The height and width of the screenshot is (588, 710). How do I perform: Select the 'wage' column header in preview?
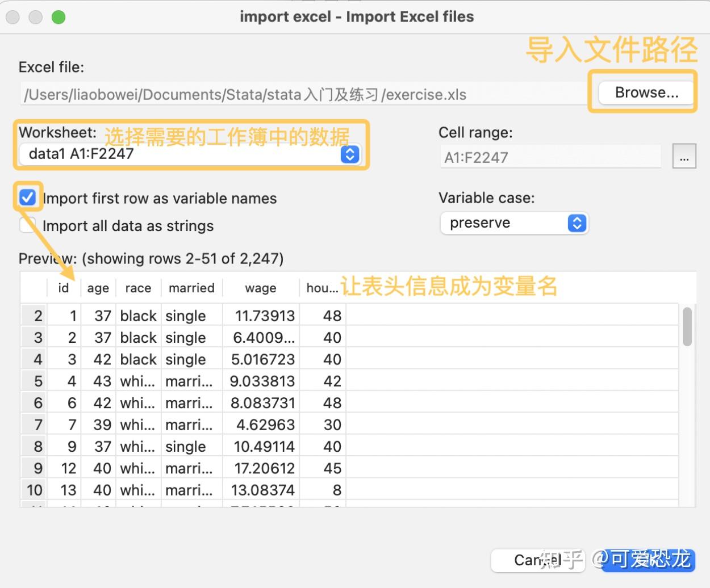click(260, 288)
